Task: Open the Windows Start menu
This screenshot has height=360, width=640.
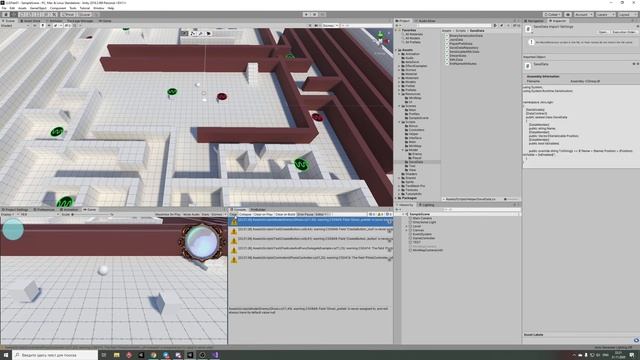Action: click(6, 355)
